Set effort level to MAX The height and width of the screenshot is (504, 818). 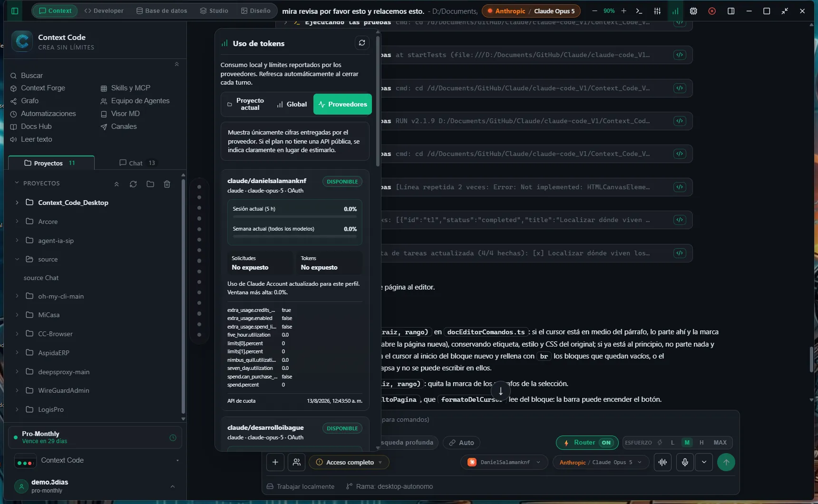[720, 443]
